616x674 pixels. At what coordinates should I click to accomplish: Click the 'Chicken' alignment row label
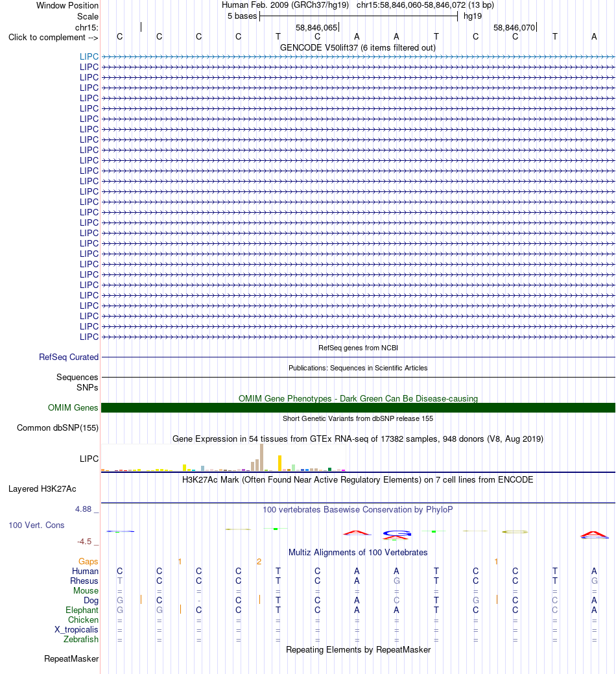pyautogui.click(x=83, y=620)
